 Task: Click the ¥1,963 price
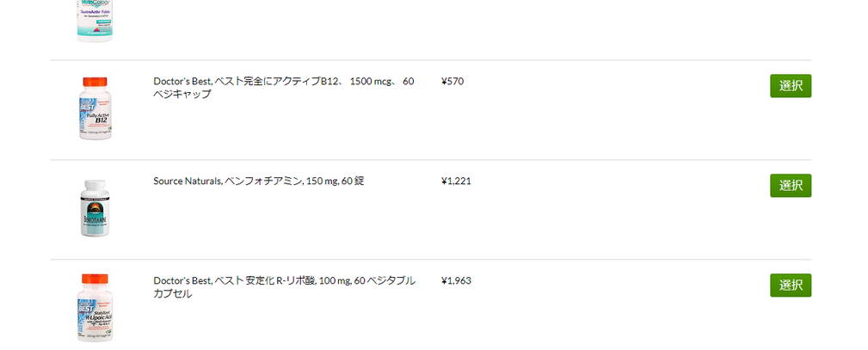[456, 281]
